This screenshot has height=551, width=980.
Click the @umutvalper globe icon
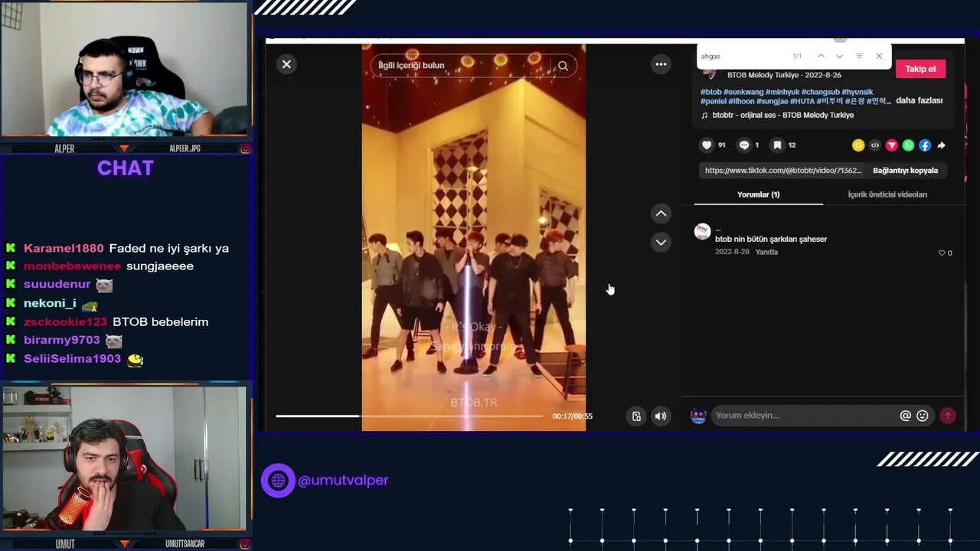click(x=278, y=481)
